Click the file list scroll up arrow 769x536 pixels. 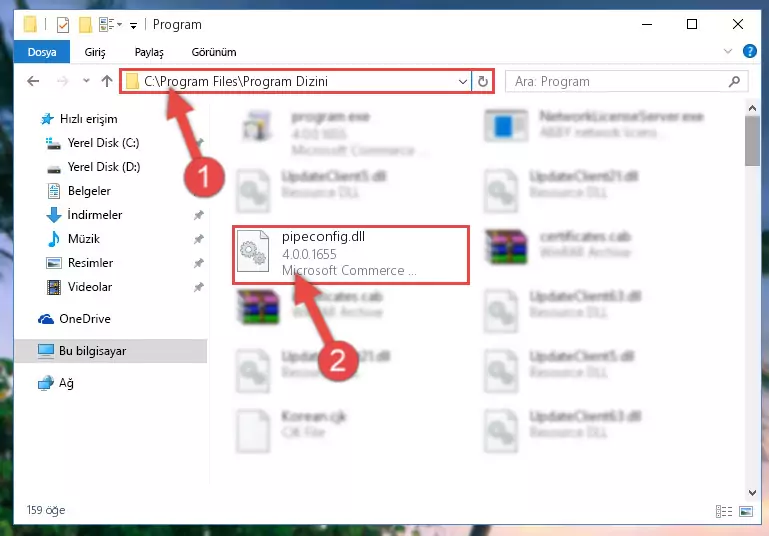pyautogui.click(x=752, y=107)
